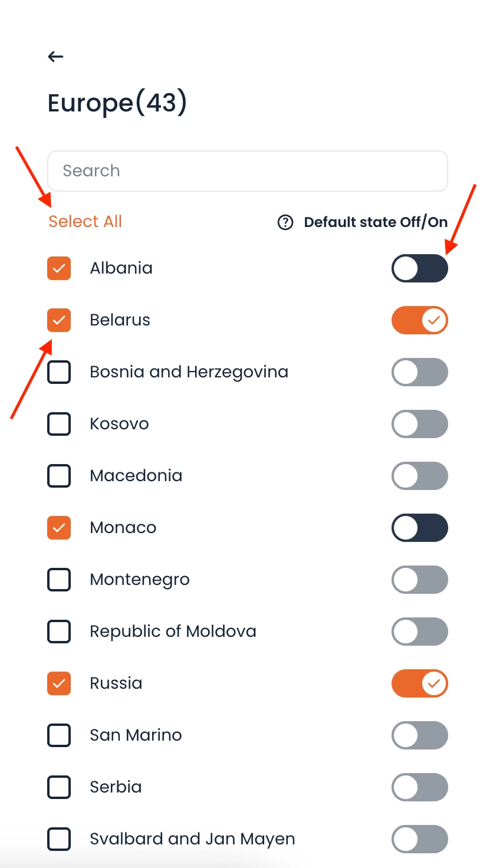Viewport: 493px width, 868px height.
Task: Turn off Belarus default state toggle
Action: (419, 320)
